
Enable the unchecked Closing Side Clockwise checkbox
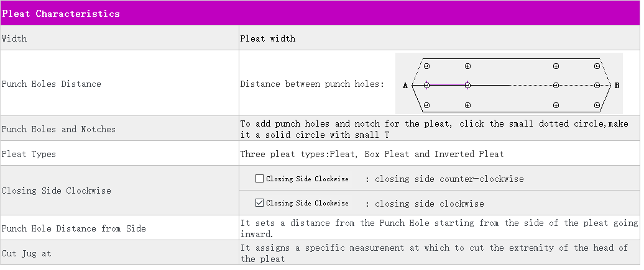[260, 179]
